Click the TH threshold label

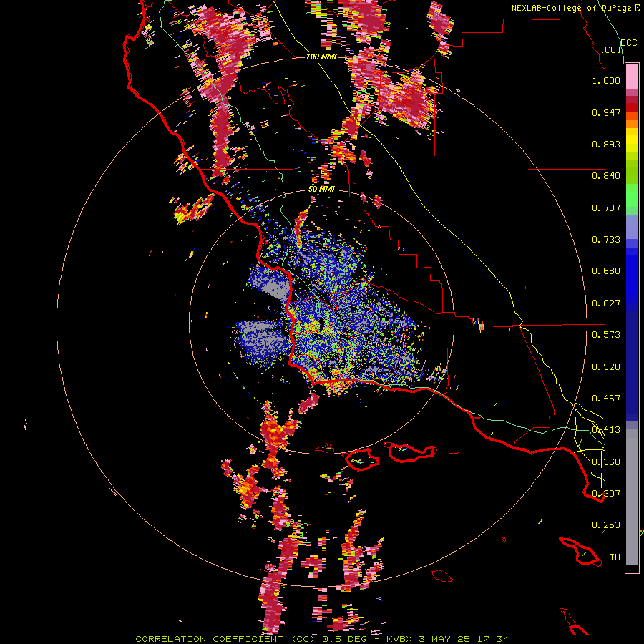[x=615, y=557]
